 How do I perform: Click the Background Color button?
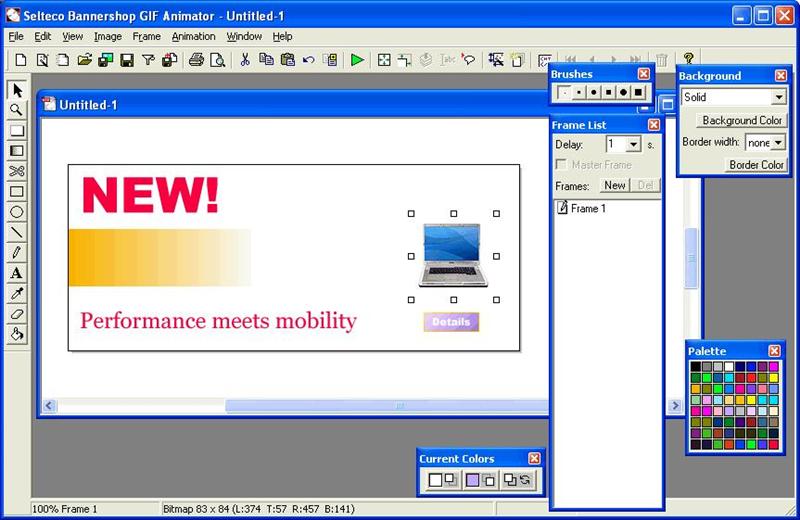(x=742, y=120)
